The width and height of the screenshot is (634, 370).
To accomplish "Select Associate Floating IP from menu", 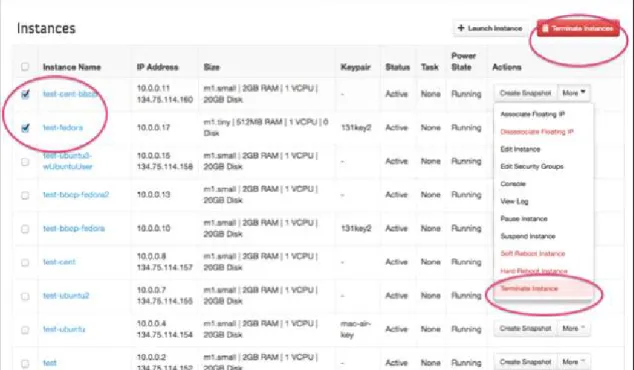I will pos(533,114).
